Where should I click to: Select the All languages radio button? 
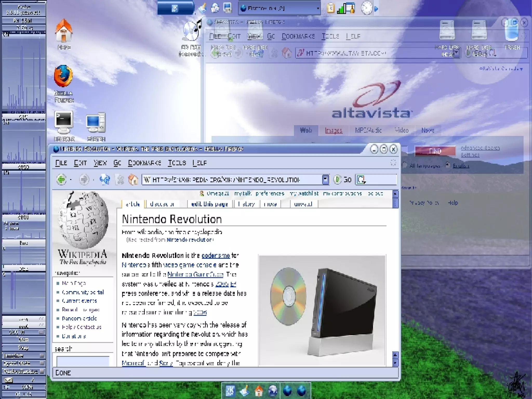point(405,165)
